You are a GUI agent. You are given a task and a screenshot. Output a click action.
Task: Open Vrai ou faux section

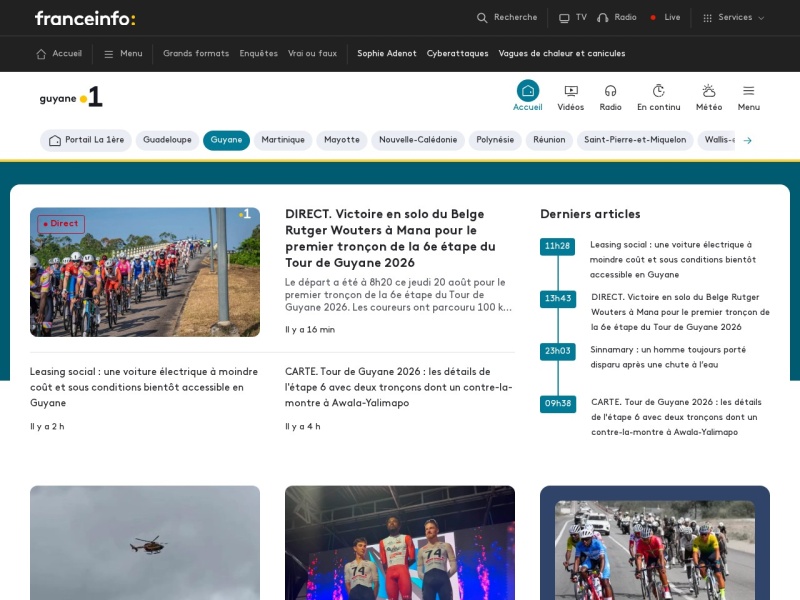pyautogui.click(x=312, y=54)
